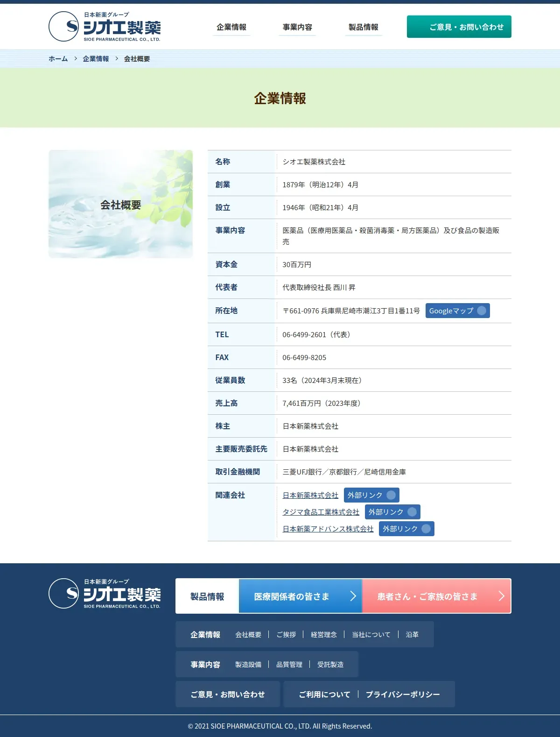Click external link icon beside 日本新薬アドバンス株式会社
This screenshot has width=560, height=737.
[x=426, y=529]
